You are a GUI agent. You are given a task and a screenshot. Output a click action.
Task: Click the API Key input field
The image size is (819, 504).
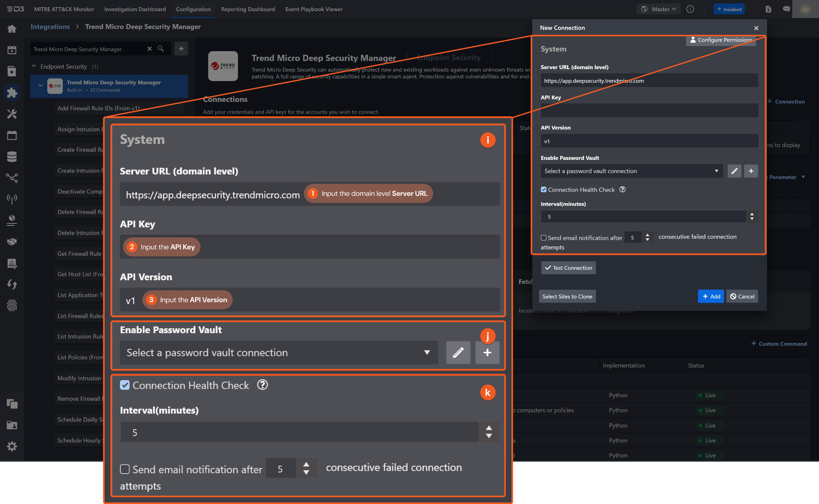tap(649, 111)
